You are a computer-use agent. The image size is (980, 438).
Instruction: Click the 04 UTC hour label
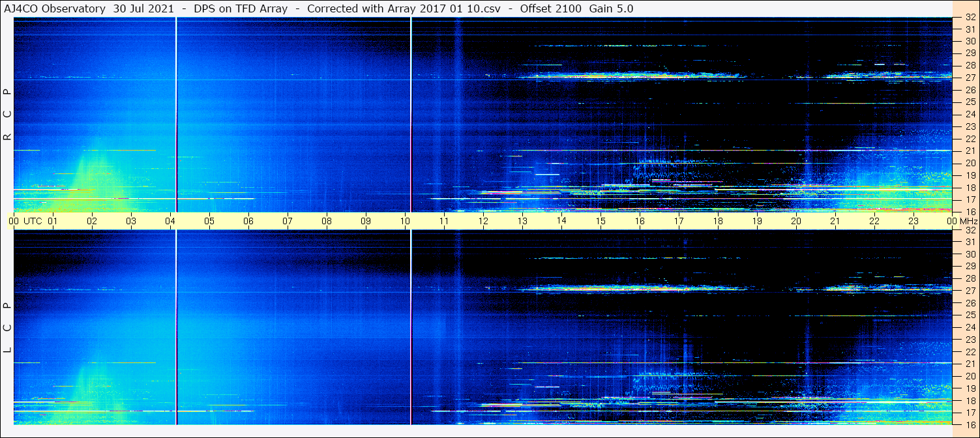coord(170,221)
